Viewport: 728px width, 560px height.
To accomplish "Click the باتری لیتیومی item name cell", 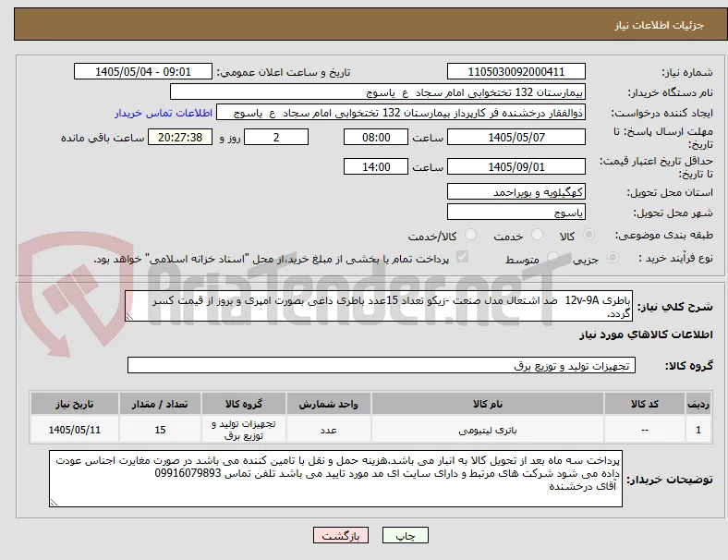I will tap(488, 430).
